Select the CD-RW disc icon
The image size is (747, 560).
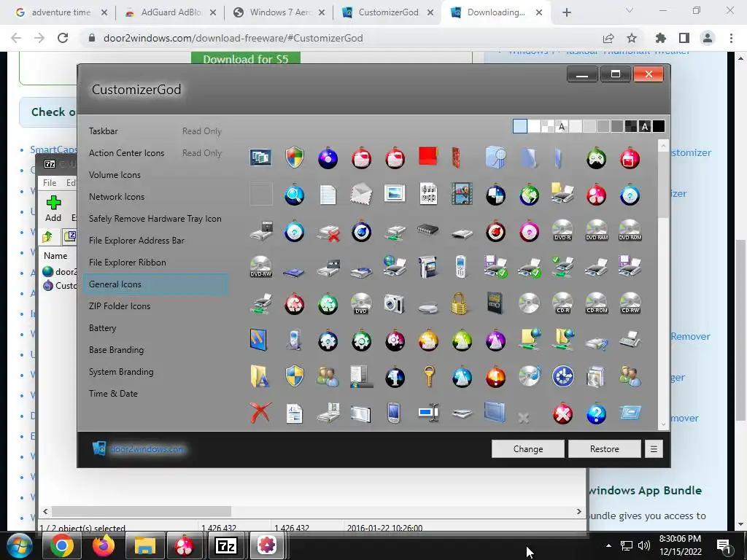(630, 304)
